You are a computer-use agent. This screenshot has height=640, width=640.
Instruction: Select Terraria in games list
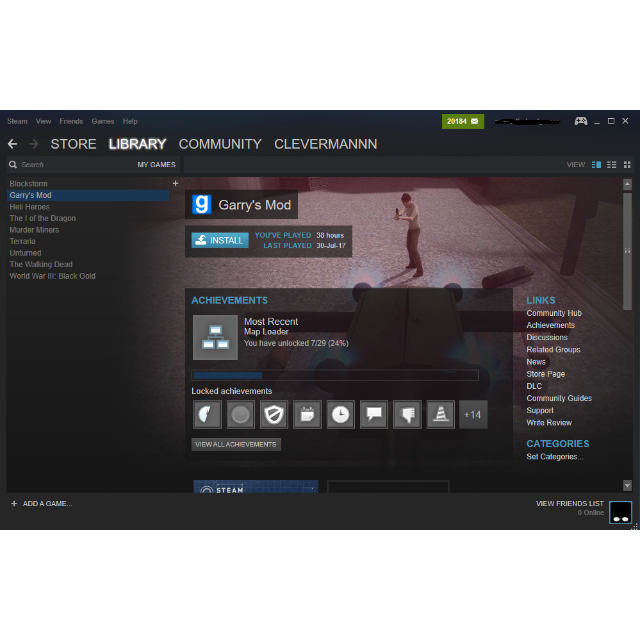pyautogui.click(x=22, y=241)
